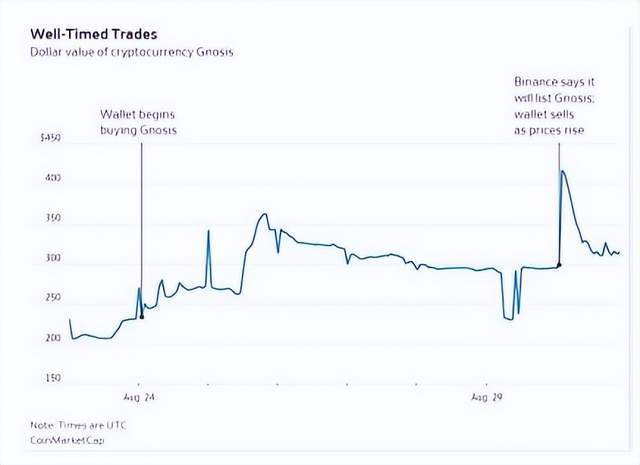Select the 200 y-axis label
This screenshot has height=465, width=640.
pyautogui.click(x=51, y=339)
